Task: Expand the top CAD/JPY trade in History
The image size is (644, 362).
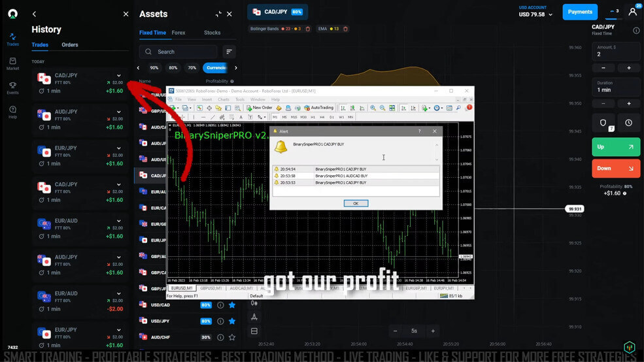Action: click(119, 76)
